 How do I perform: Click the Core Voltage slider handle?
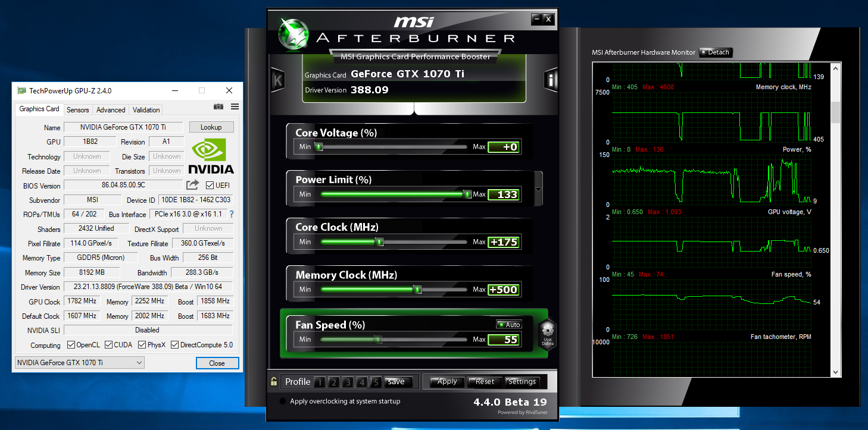[x=319, y=147]
